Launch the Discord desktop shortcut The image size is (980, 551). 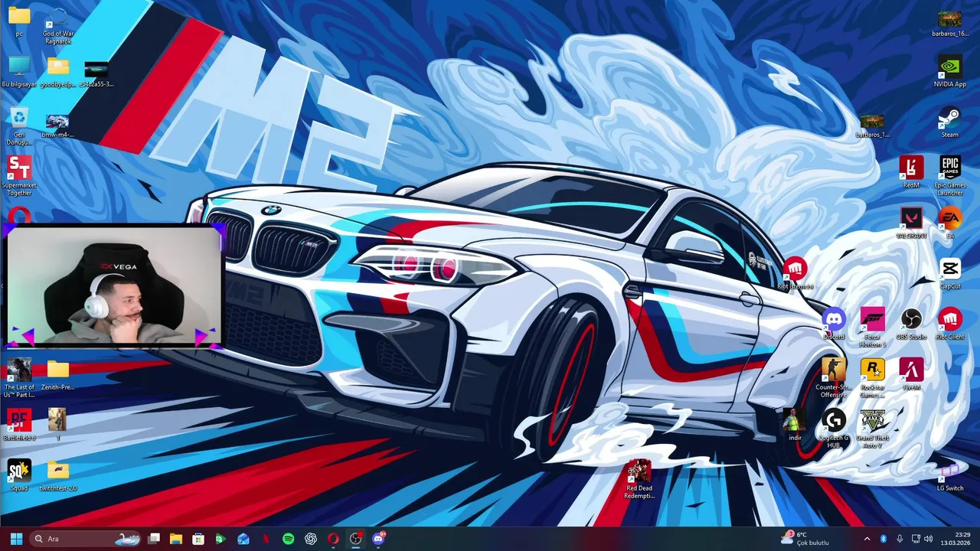click(834, 324)
